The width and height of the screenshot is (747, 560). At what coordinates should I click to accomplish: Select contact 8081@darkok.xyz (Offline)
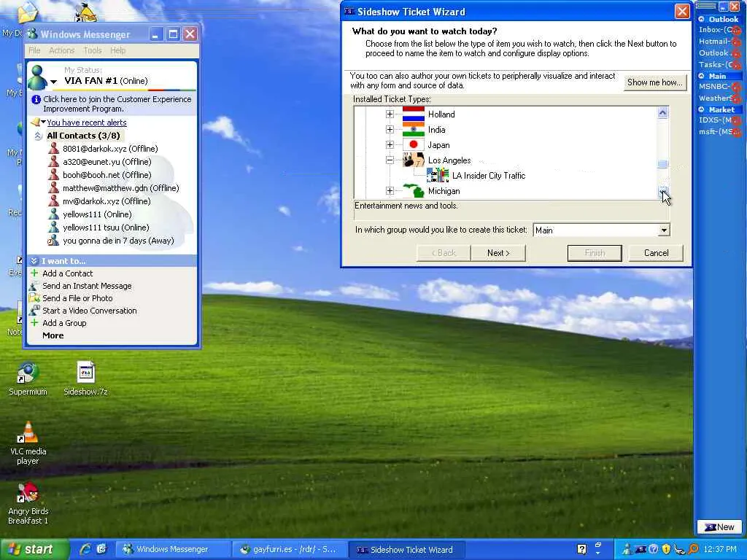[110, 149]
